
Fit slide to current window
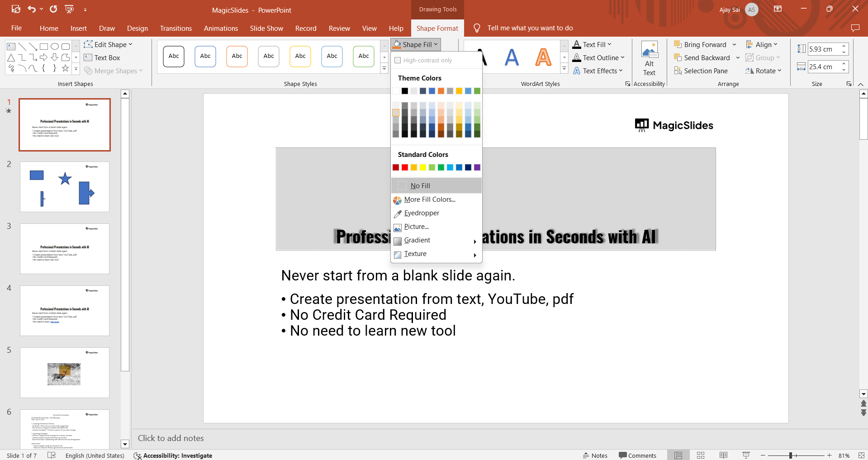pos(861,455)
